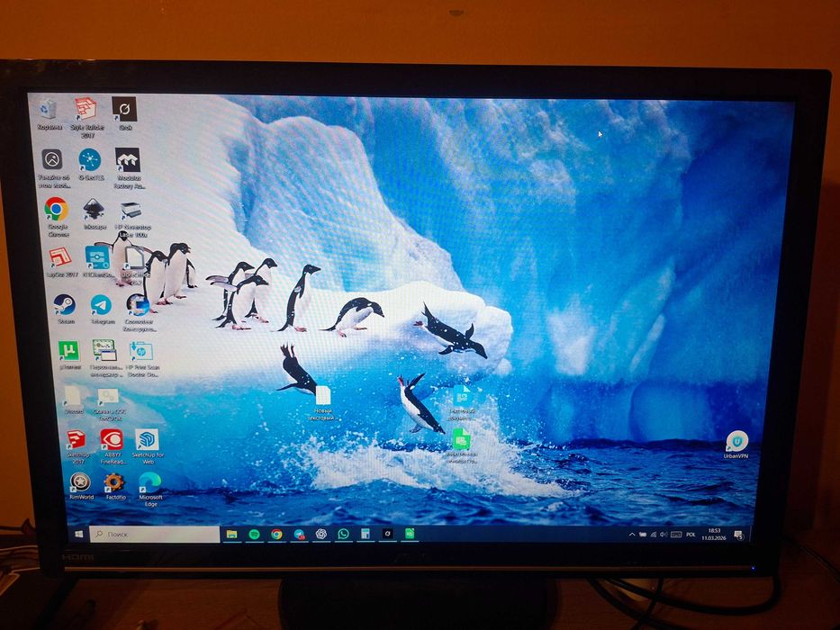Open volume control in system tray
The width and height of the screenshot is (840, 630).
coord(664,535)
